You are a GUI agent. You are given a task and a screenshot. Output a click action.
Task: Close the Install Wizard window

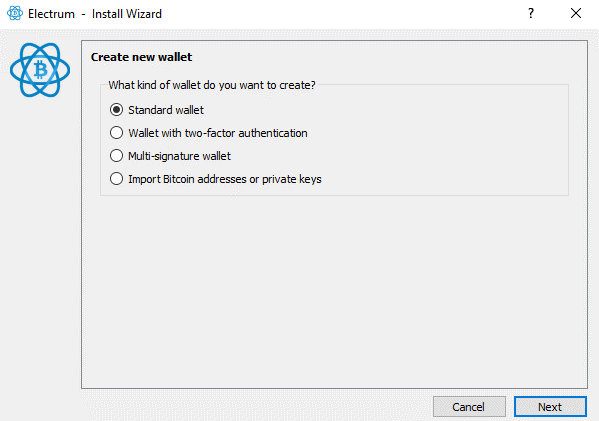pyautogui.click(x=576, y=13)
